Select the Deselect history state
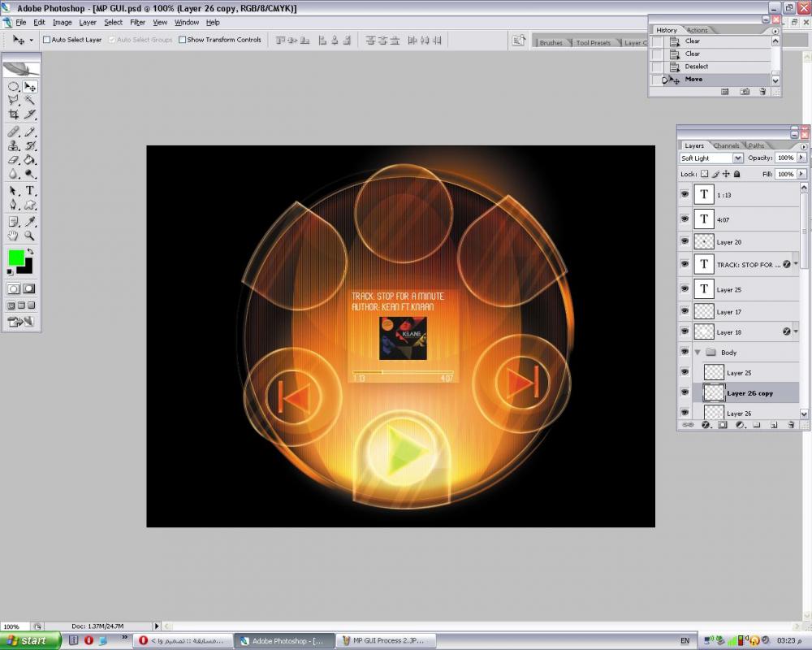This screenshot has height=650, width=812. 696,67
